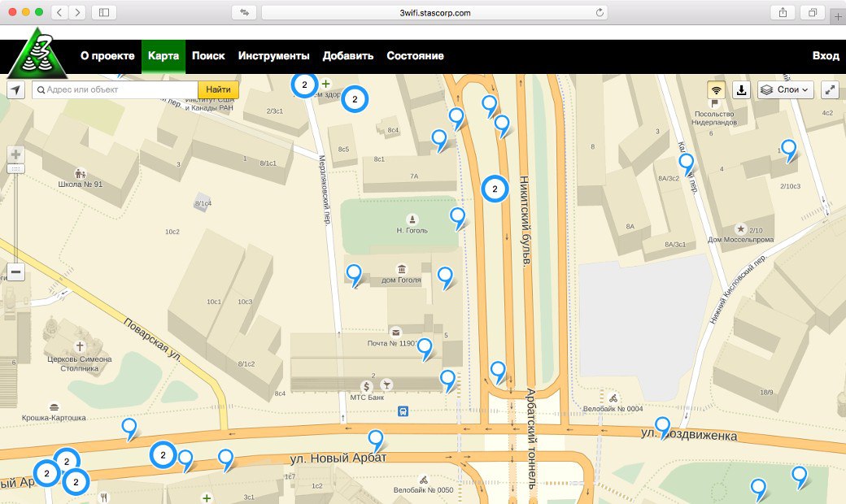Screen dimensions: 846x504
Task: Click the bus stop icon below МТС Банк
Action: [403, 411]
